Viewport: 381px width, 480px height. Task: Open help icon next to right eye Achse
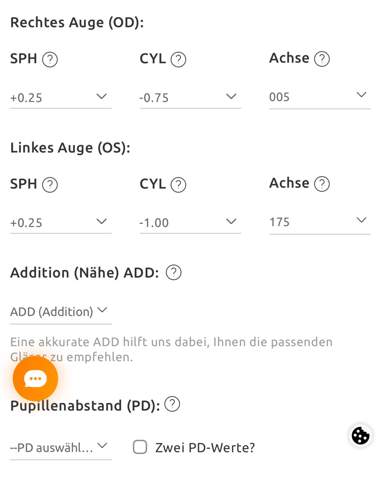pyautogui.click(x=322, y=59)
